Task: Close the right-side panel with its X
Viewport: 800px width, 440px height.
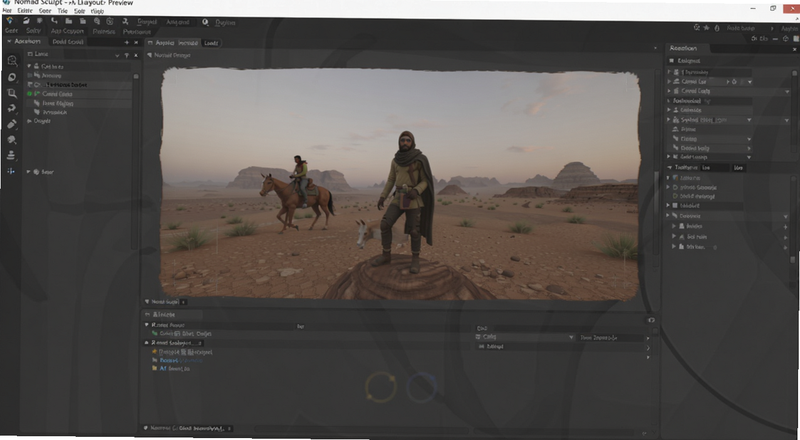Action: tap(794, 49)
